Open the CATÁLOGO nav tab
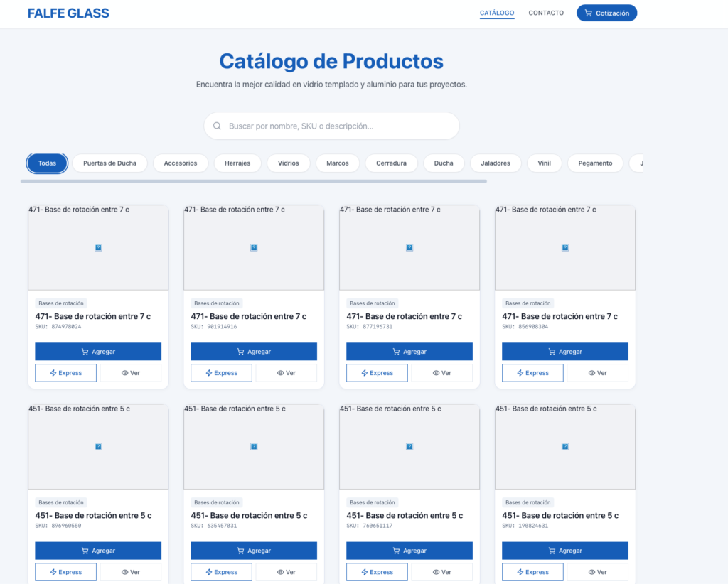 tap(497, 13)
